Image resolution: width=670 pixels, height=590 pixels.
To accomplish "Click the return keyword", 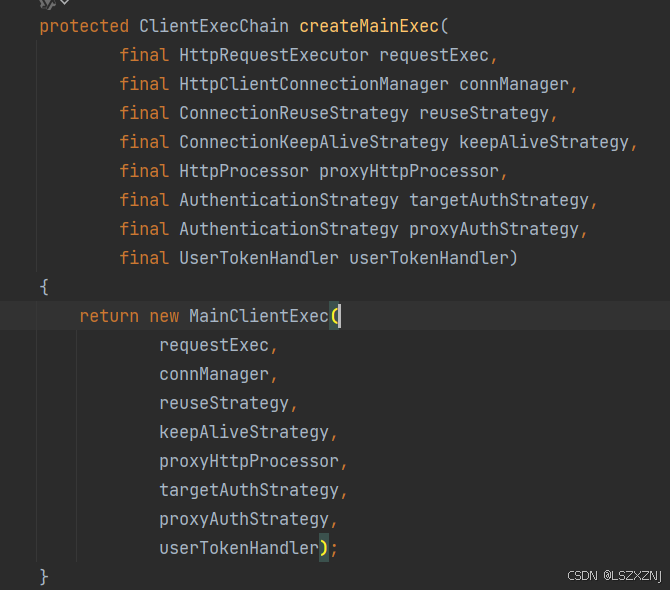I will [109, 317].
